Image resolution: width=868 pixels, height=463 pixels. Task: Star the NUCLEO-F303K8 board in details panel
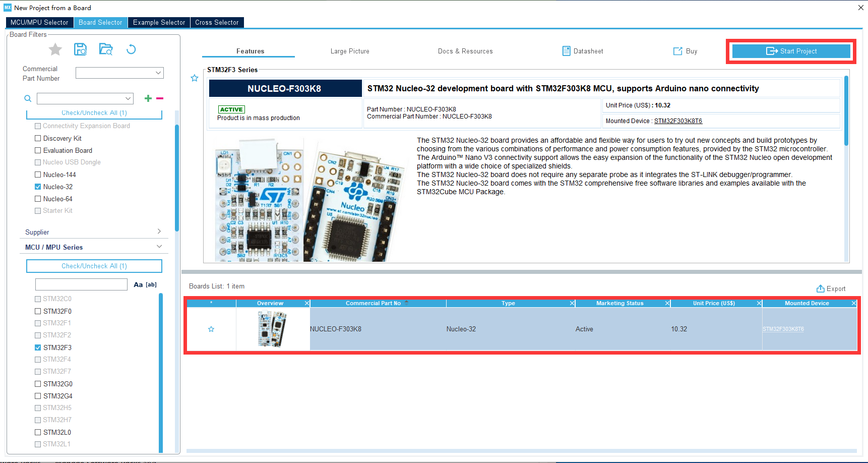[x=195, y=78]
